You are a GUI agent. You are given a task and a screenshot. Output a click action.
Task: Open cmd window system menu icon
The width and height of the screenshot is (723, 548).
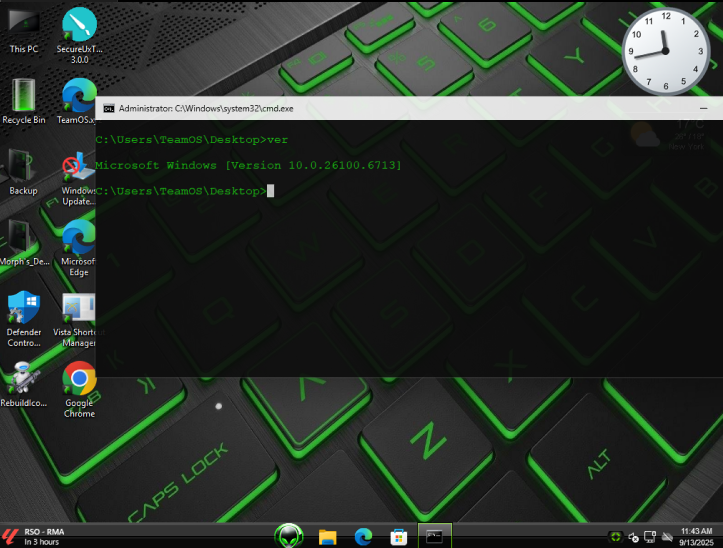(109, 108)
